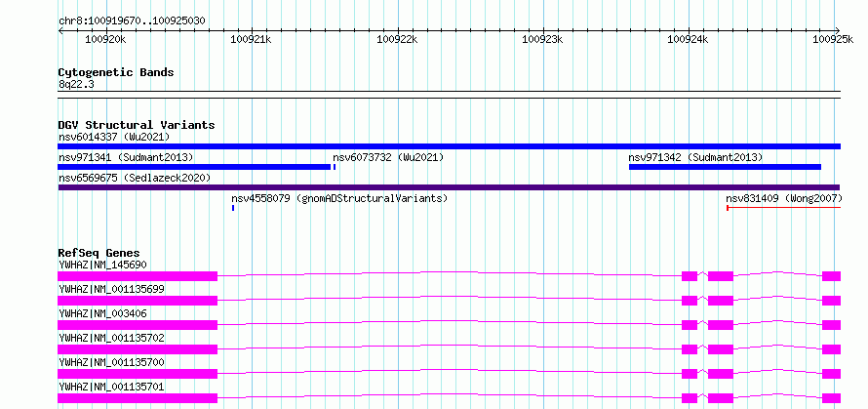Click the large exon block of NM_003406
Image resolution: width=868 pixels, height=409 pixels.
138,325
